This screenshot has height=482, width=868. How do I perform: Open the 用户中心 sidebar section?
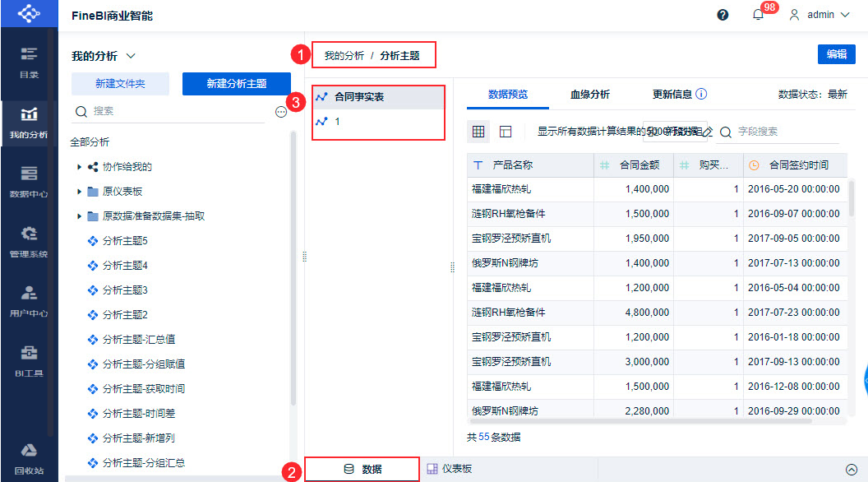[29, 301]
